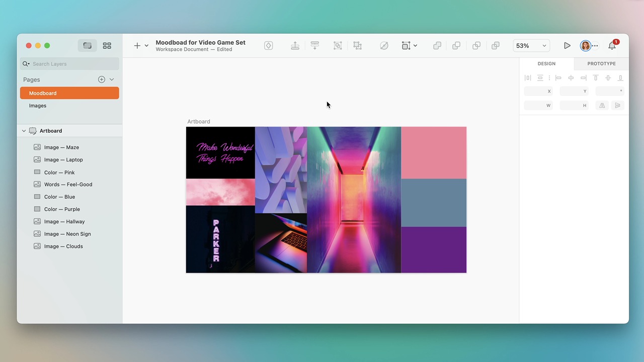Collapse the Artboard layer group

point(24,131)
